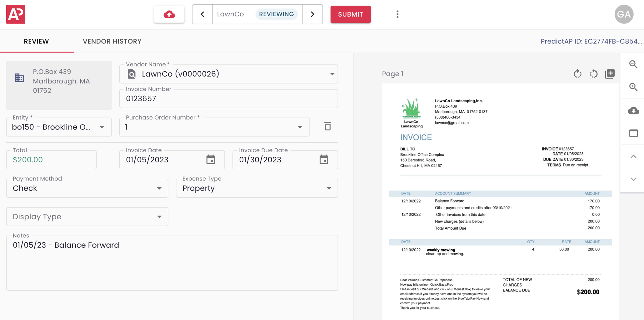The image size is (644, 320).
Task: Rotate the invoice page counterclockwise
Action: tap(593, 74)
